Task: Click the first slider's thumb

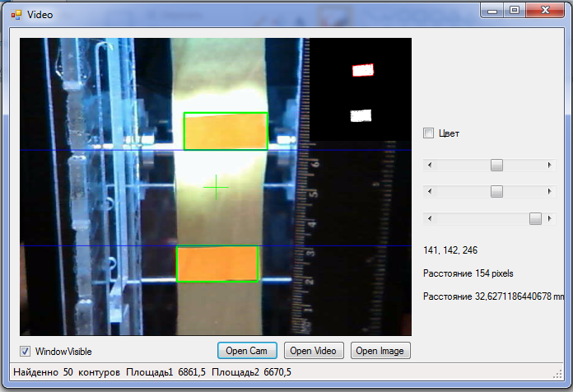Action: point(496,166)
